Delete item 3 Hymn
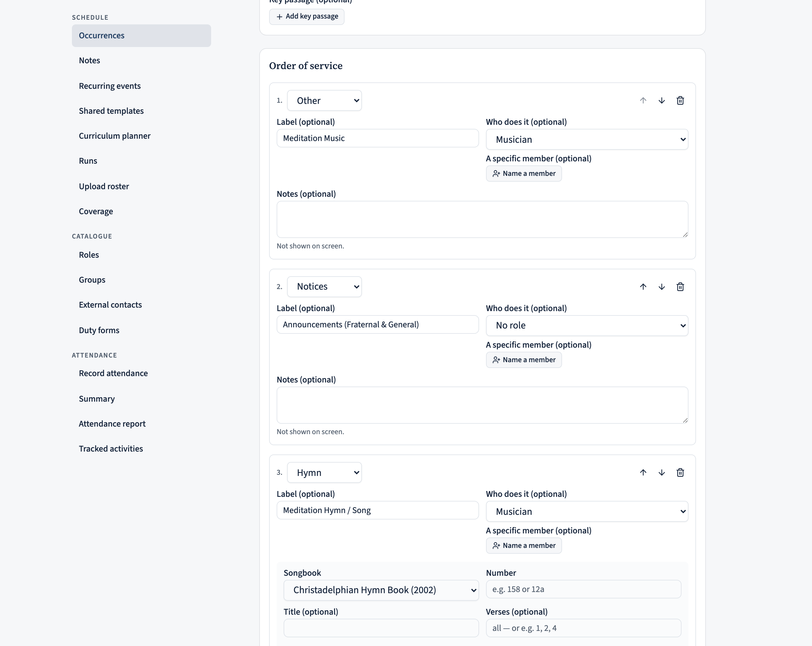The image size is (812, 646). pos(680,473)
